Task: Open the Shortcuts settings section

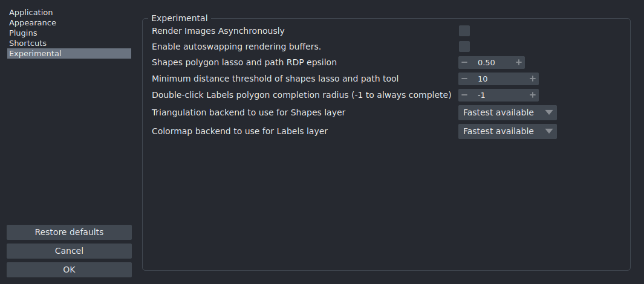Action: coord(28,43)
